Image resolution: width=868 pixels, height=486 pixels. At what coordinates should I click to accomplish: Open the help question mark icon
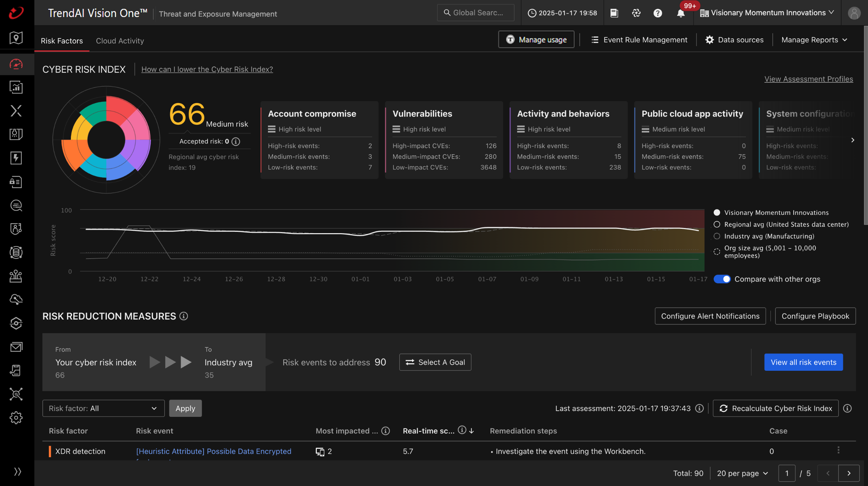pos(658,13)
